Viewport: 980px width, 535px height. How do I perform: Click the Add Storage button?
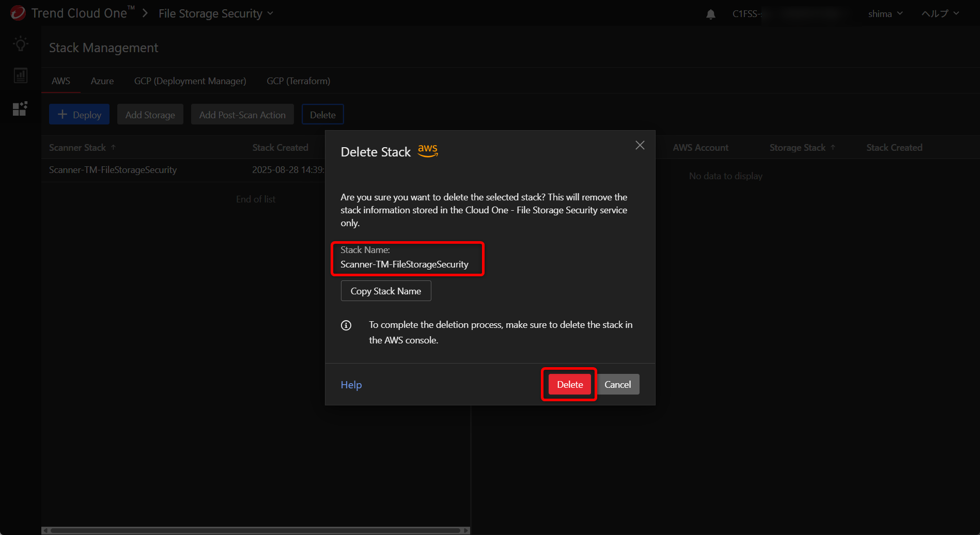(150, 115)
